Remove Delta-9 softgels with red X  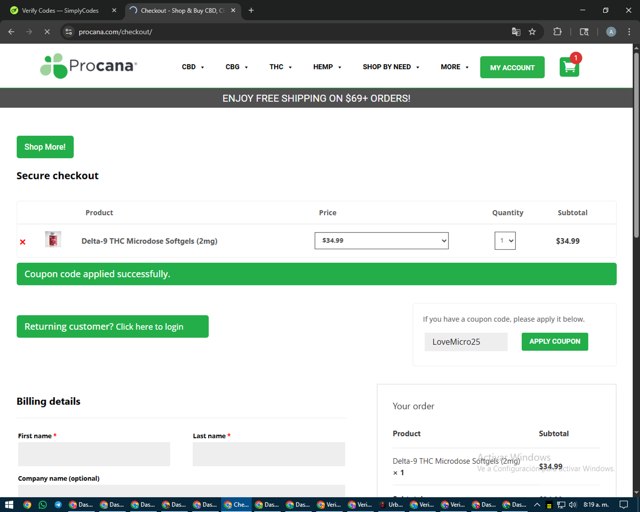[x=23, y=242]
